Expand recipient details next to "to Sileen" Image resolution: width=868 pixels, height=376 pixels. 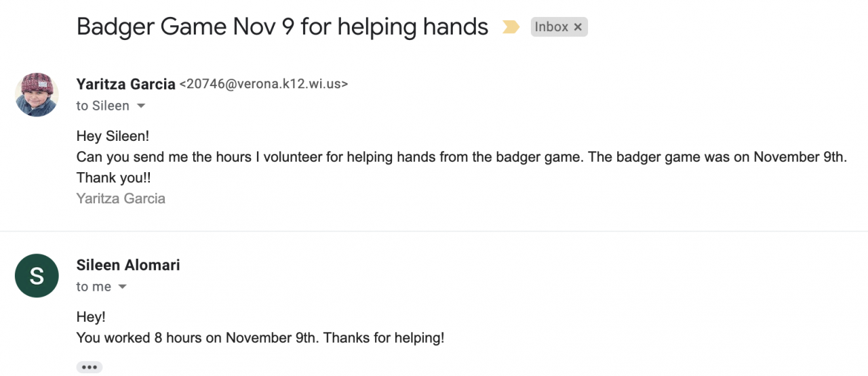pyautogui.click(x=141, y=106)
